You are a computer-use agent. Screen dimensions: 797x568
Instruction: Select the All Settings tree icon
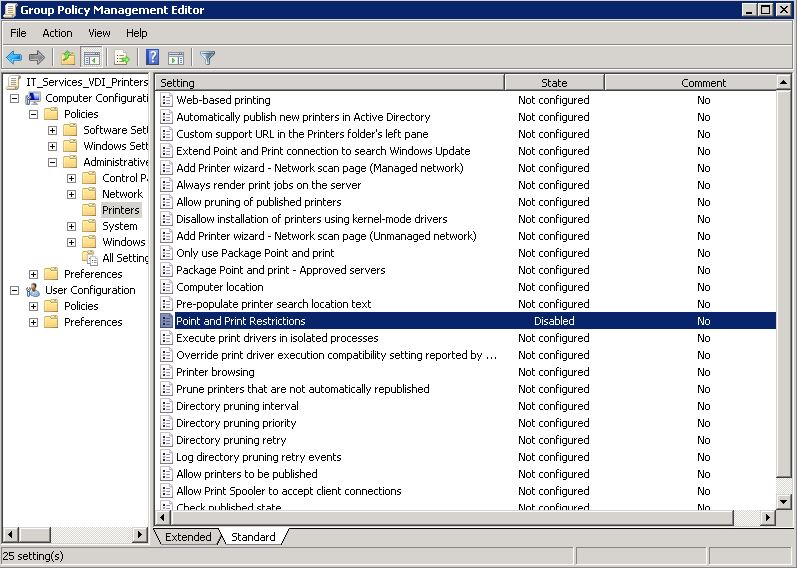[x=91, y=258]
